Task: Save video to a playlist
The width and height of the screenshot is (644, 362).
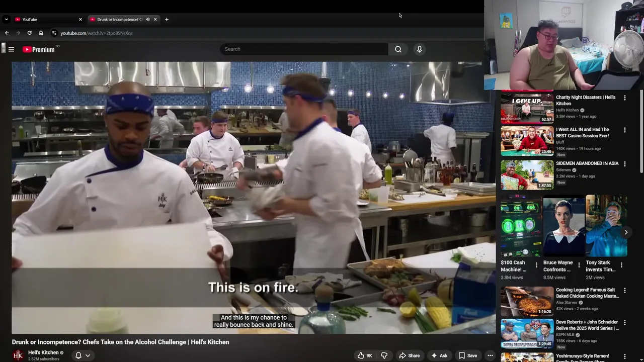Action: pos(467,355)
